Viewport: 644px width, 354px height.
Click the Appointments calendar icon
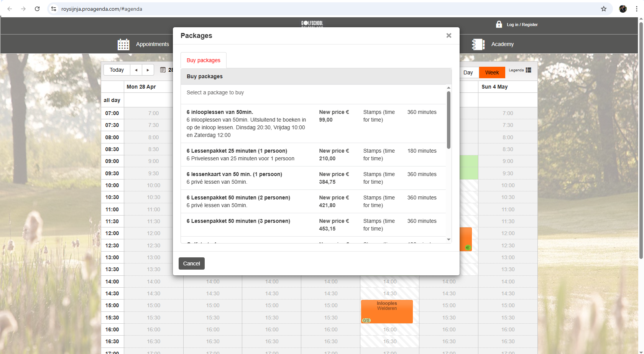click(123, 44)
